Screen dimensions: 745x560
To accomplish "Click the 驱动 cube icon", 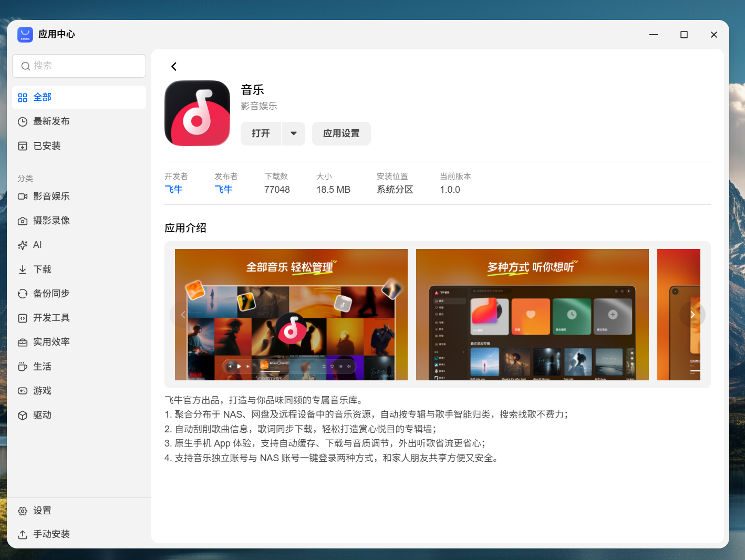I will coord(23,415).
